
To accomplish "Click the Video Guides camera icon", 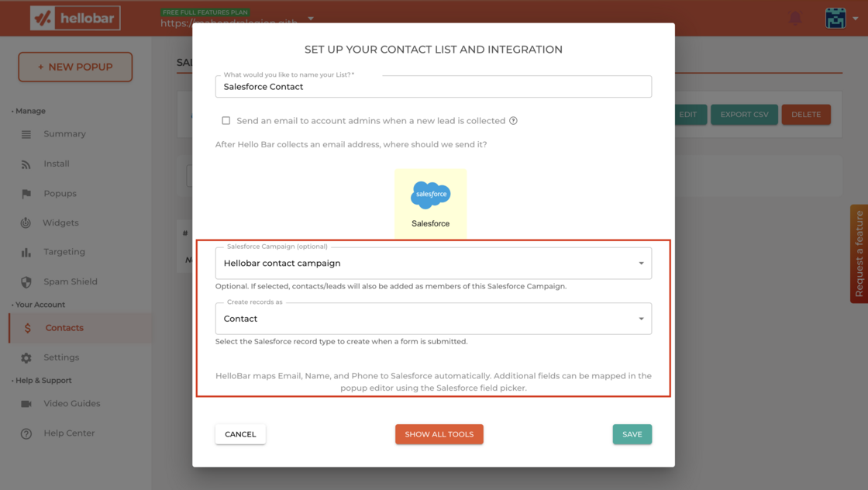I will point(26,404).
